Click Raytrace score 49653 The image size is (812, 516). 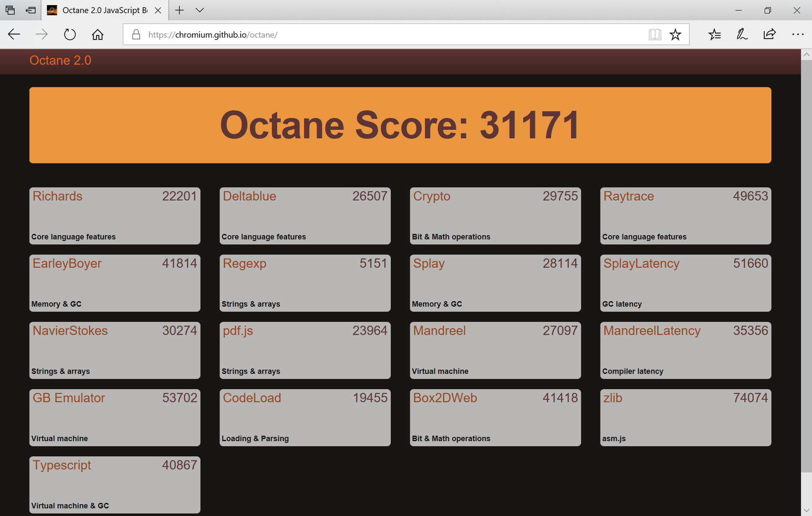pyautogui.click(x=751, y=196)
